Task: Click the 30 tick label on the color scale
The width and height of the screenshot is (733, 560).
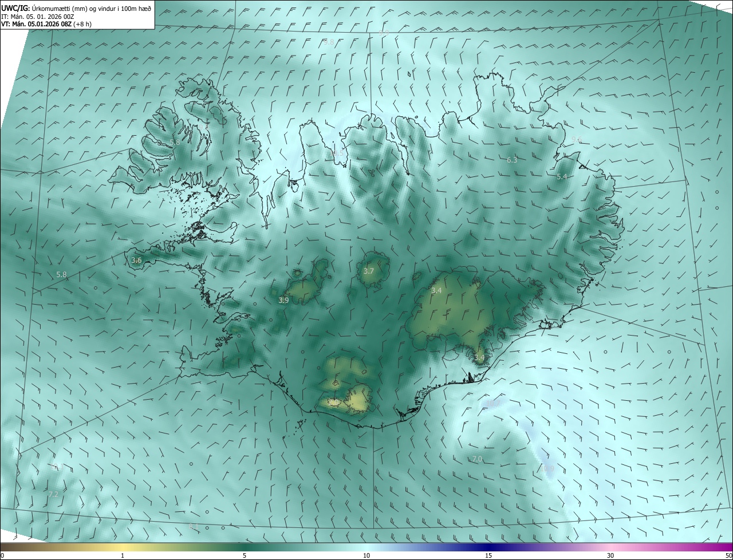Action: (610, 555)
